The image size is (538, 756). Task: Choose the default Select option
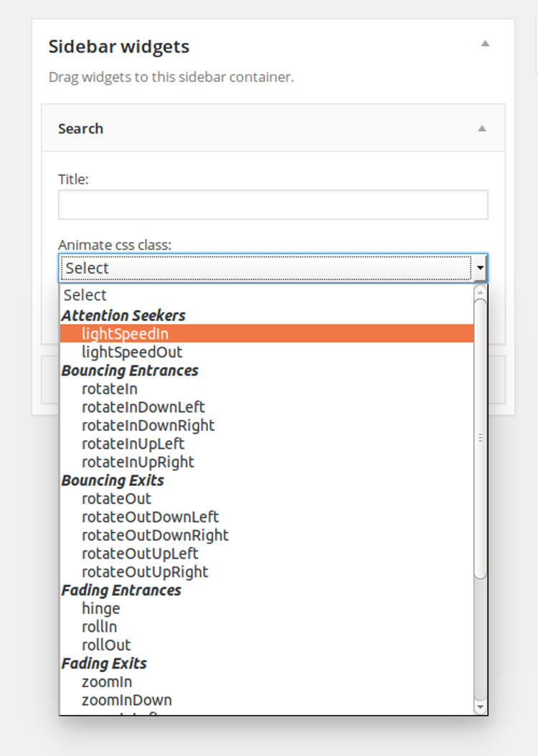click(85, 295)
